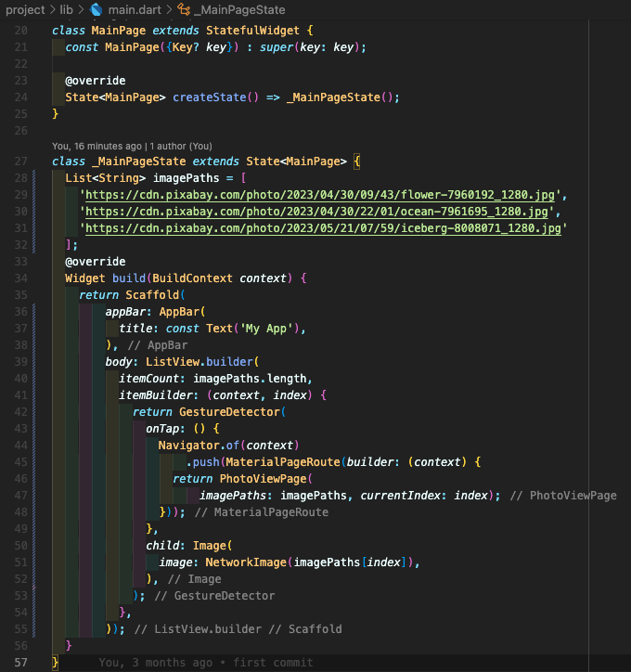The width and height of the screenshot is (631, 672).
Task: Click '.push' method call on line 45
Action: (203, 462)
